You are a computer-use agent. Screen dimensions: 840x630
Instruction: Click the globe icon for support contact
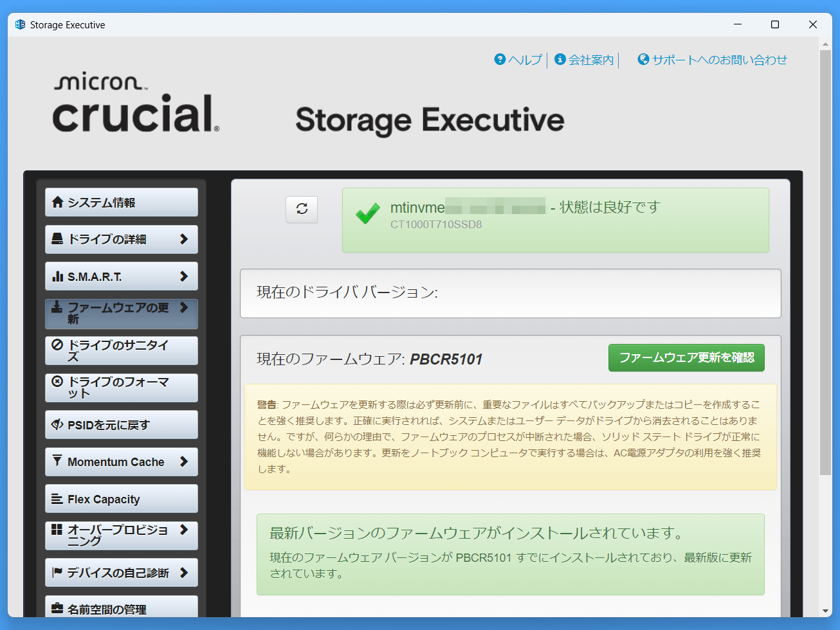pos(643,59)
